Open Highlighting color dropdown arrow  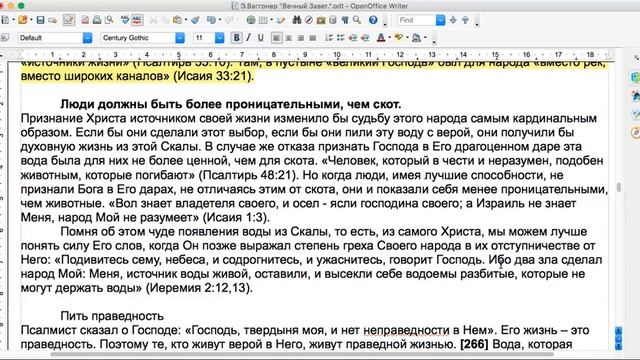coord(407,38)
